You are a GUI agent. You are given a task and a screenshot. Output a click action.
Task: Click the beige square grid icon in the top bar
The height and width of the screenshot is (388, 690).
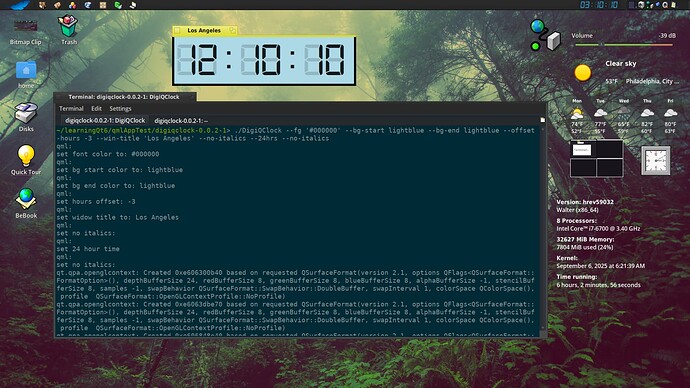pyautogui.click(x=103, y=5)
